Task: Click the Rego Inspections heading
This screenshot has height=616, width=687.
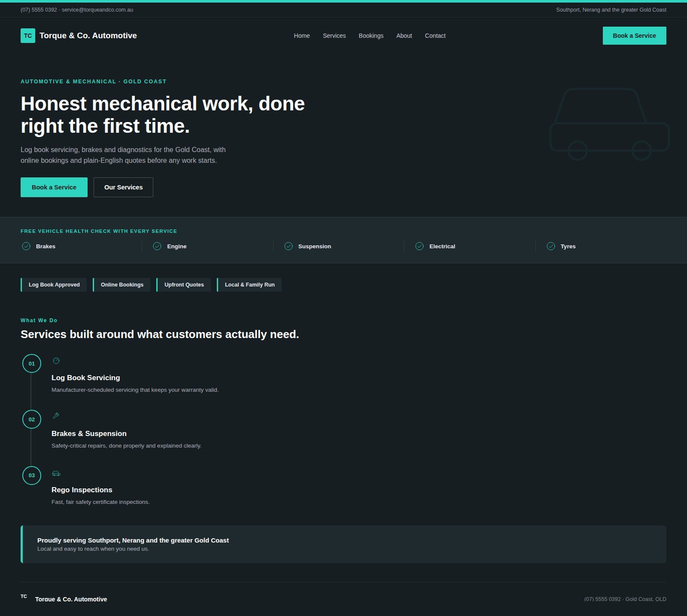Action: coord(82,490)
